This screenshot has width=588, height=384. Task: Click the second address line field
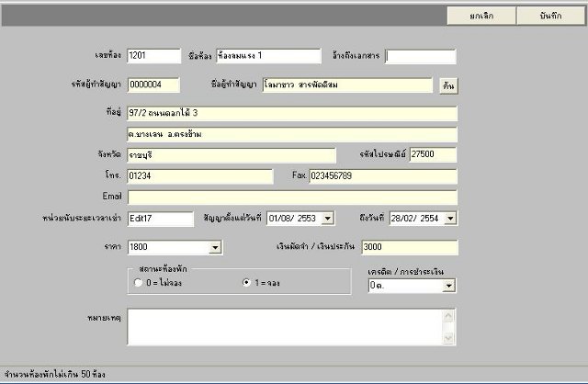click(x=292, y=134)
